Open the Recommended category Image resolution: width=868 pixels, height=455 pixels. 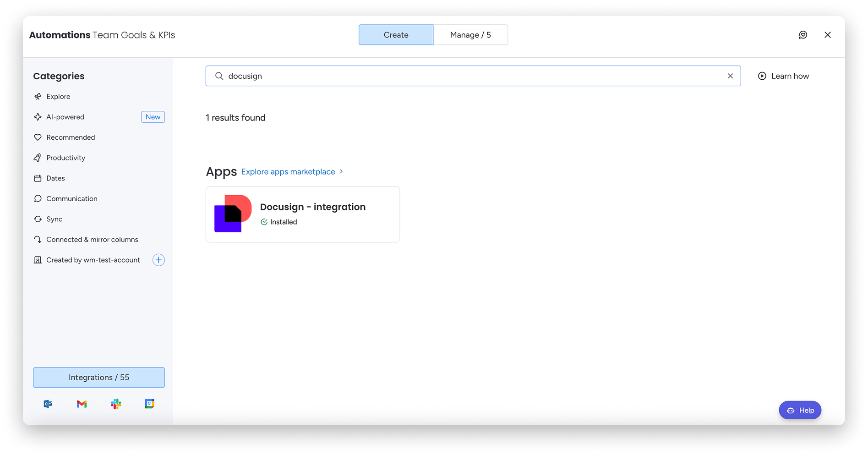(70, 137)
